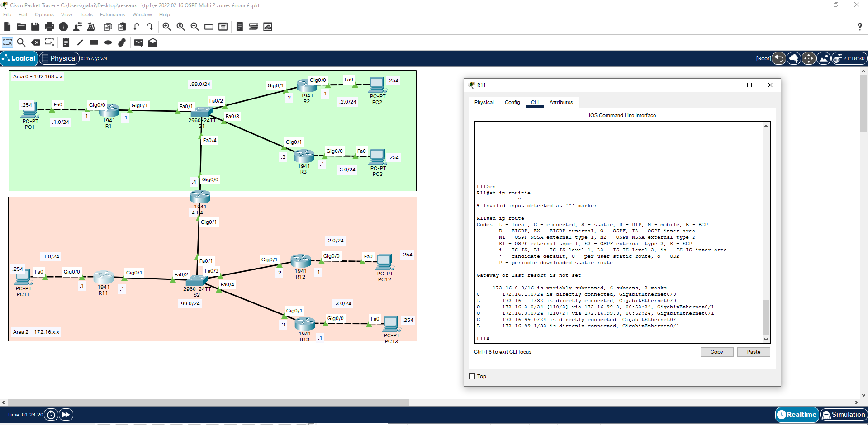The image size is (868, 425).
Task: Click the Paste button in R11 window
Action: point(754,352)
